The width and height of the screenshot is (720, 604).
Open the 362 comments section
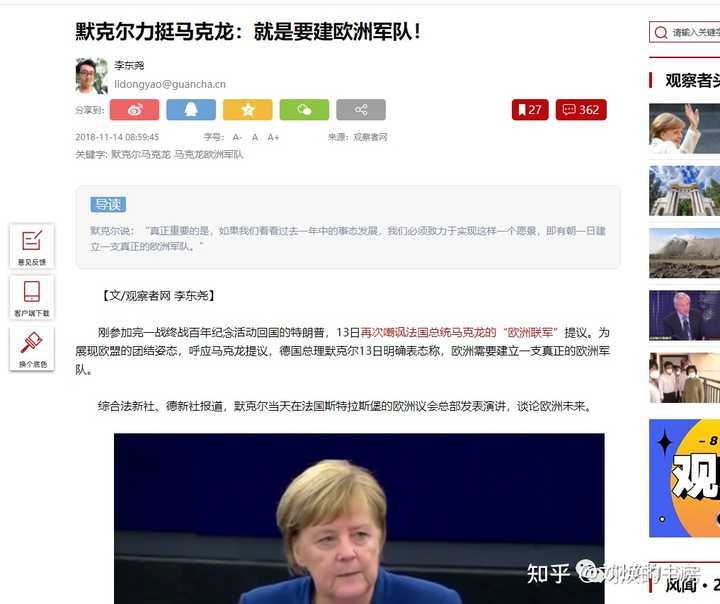click(581, 110)
